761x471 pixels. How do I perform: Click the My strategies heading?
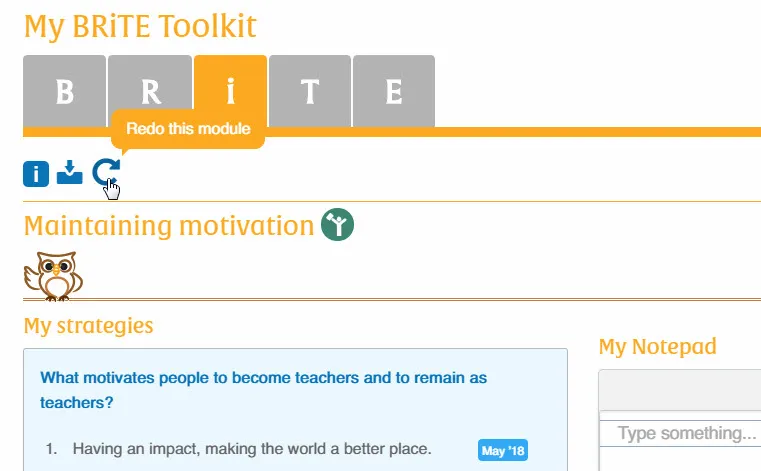(x=88, y=325)
